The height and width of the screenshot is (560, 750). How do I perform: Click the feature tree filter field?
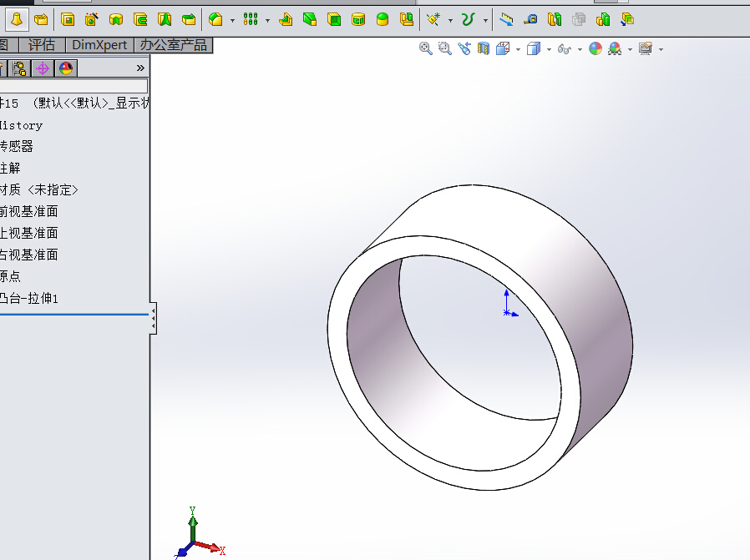[x=73, y=86]
